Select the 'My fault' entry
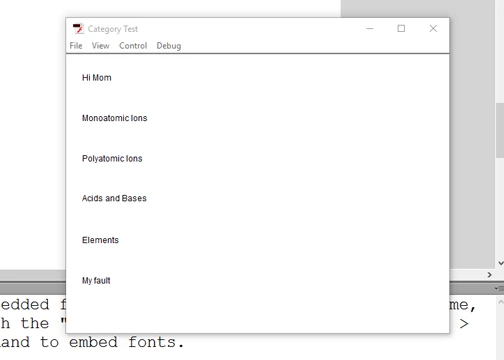 96,281
